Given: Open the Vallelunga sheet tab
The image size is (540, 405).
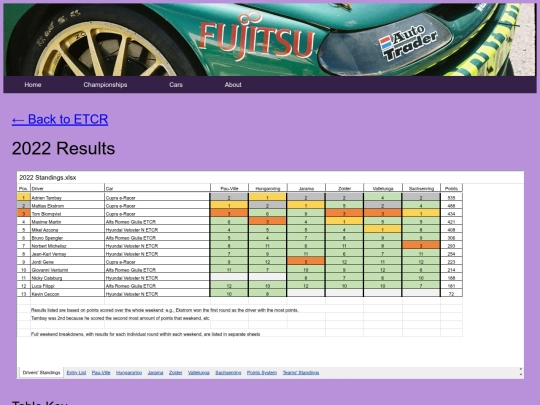Looking at the screenshot, I should click(199, 373).
